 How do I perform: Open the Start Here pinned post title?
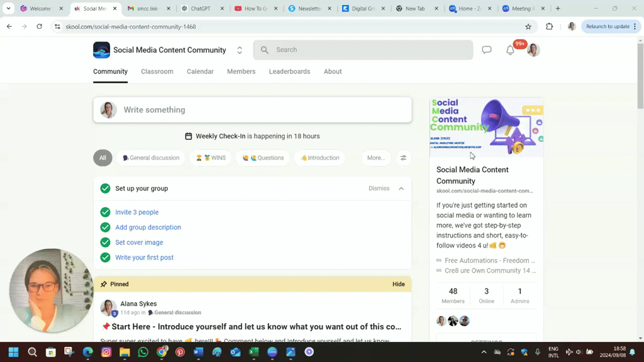257,327
